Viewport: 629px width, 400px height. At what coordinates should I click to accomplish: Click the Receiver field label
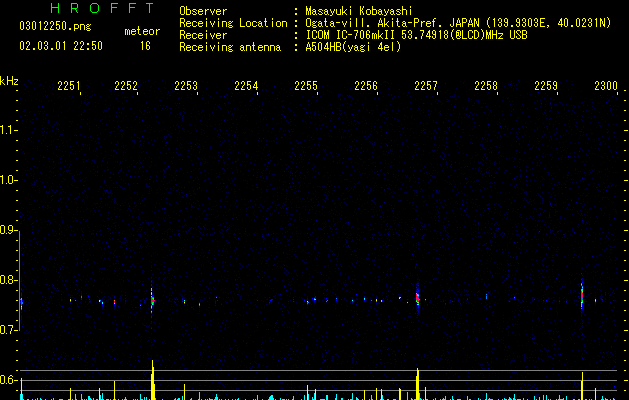203,35
